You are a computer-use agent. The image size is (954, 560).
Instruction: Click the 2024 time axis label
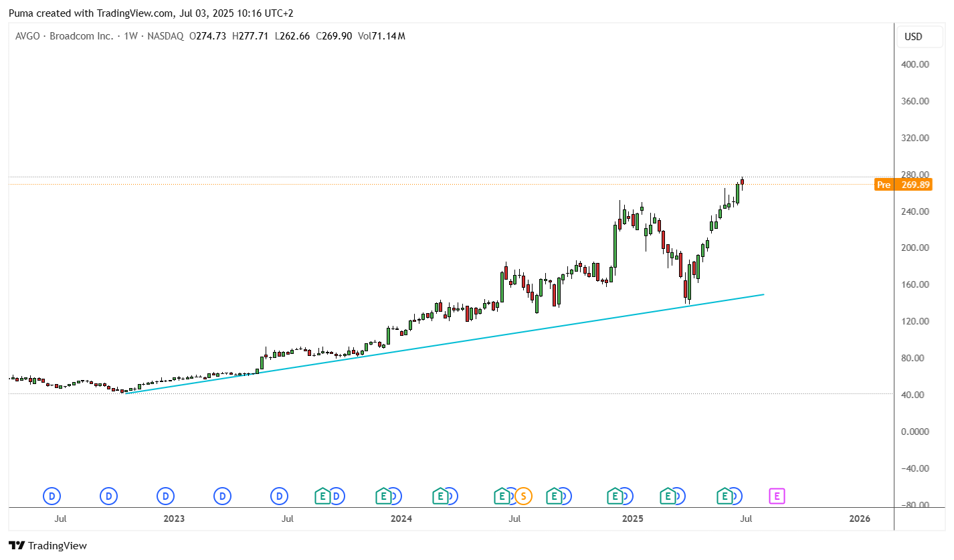pos(401,519)
